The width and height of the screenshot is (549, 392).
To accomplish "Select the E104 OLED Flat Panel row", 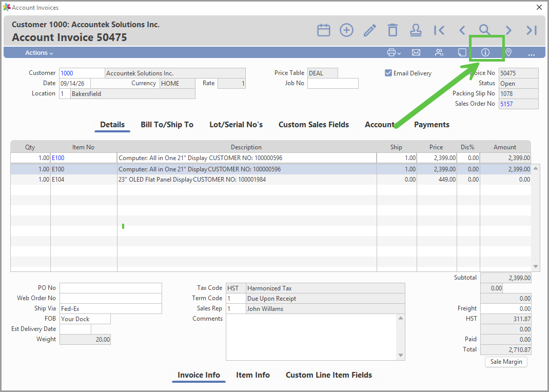I will (270, 180).
